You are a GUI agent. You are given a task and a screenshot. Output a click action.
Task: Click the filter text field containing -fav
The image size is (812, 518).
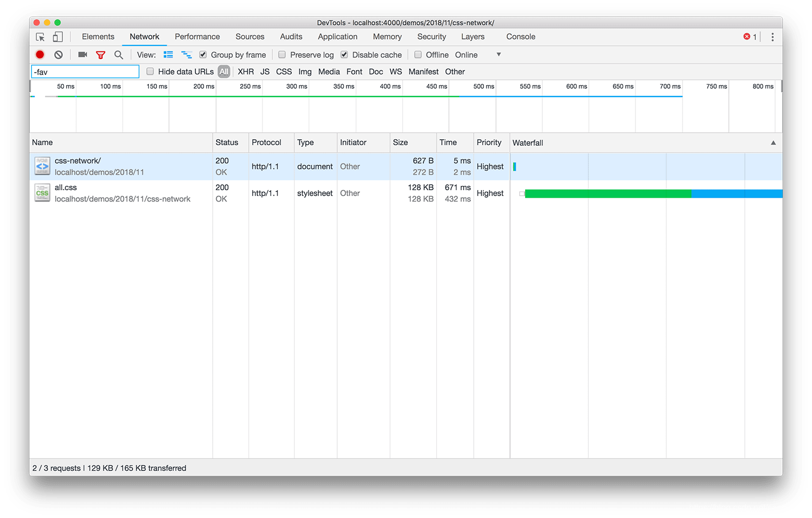point(85,72)
